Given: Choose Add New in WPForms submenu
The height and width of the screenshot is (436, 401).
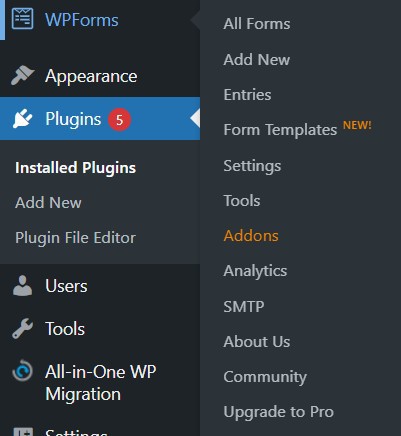Looking at the screenshot, I should coord(257,60).
